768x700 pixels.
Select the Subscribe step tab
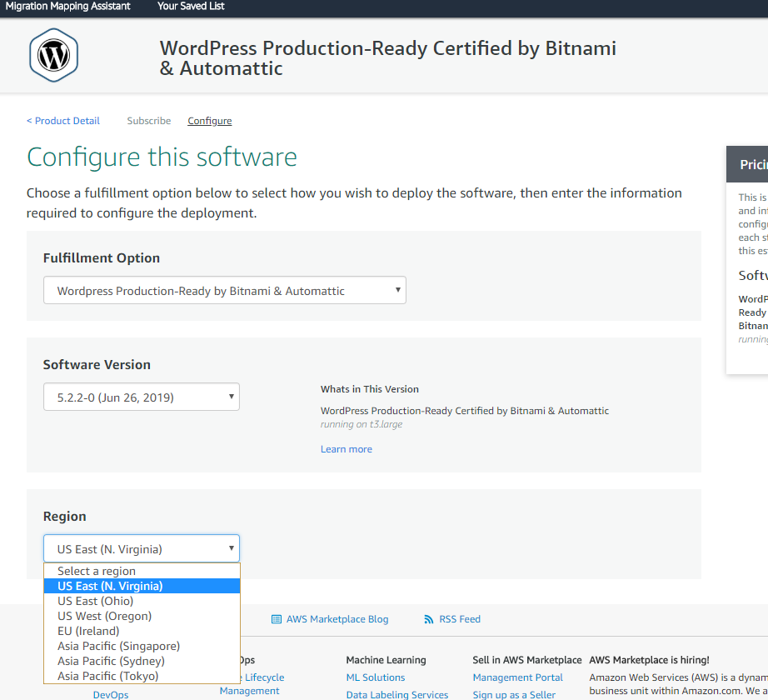click(x=149, y=121)
